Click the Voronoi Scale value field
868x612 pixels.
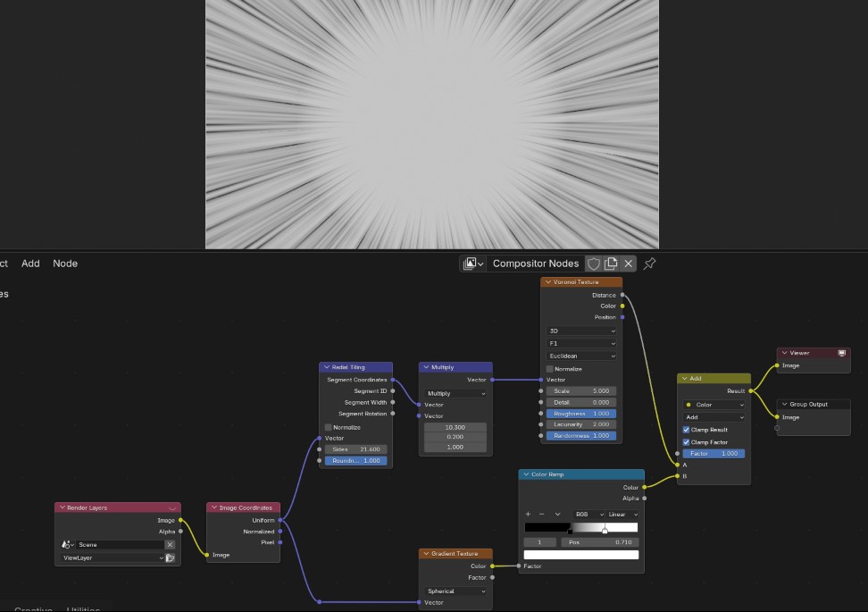pyautogui.click(x=581, y=391)
